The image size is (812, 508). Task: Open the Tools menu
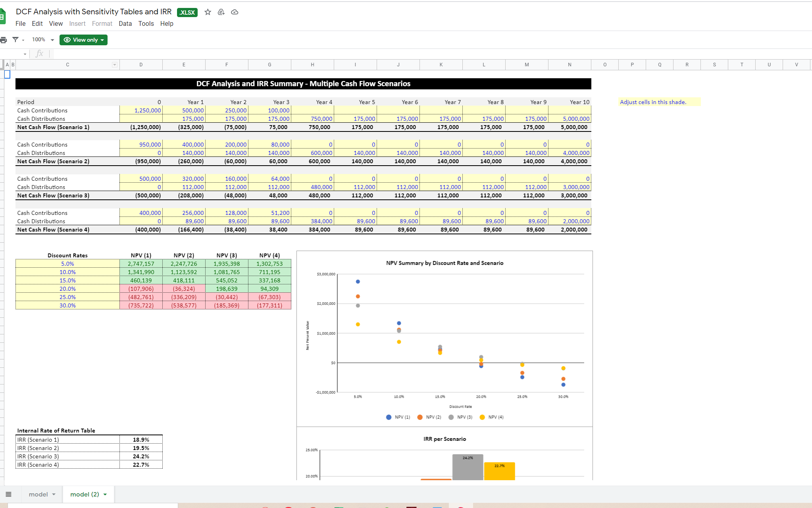[146, 23]
